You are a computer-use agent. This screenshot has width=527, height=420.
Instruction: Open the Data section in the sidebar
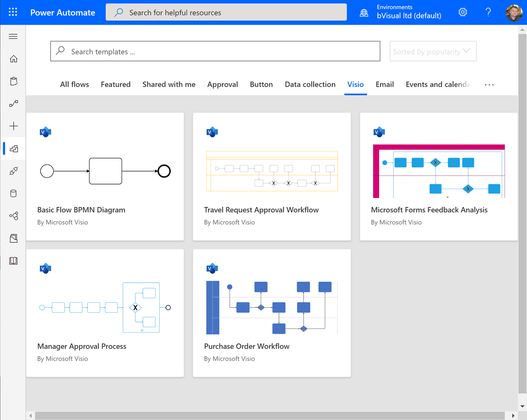point(13,193)
